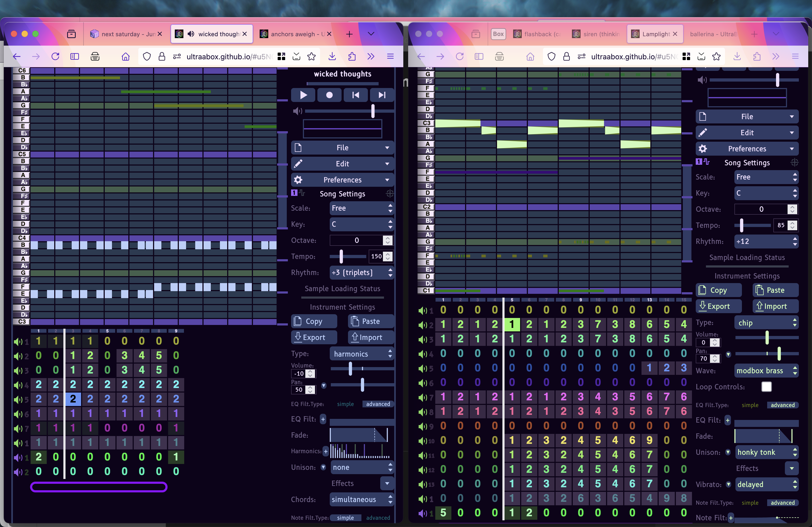The height and width of the screenshot is (527, 812).
Task: Click the Paste instrument button in left window
Action: 371,321
